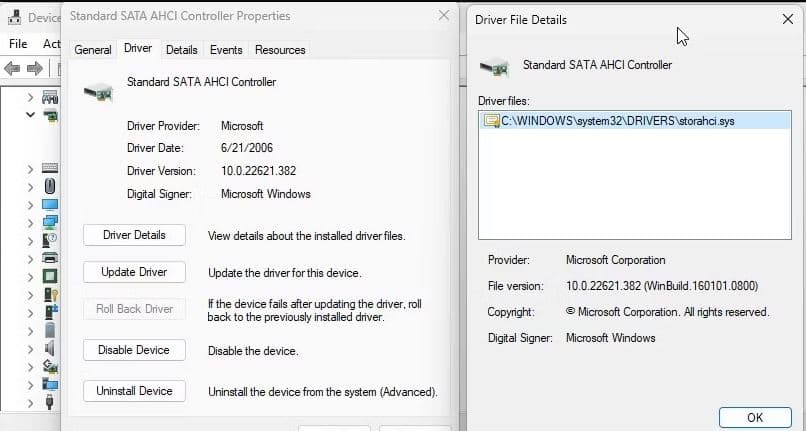Click the mouse icon in the device tree
This screenshot has height=431, width=806.
point(50,186)
